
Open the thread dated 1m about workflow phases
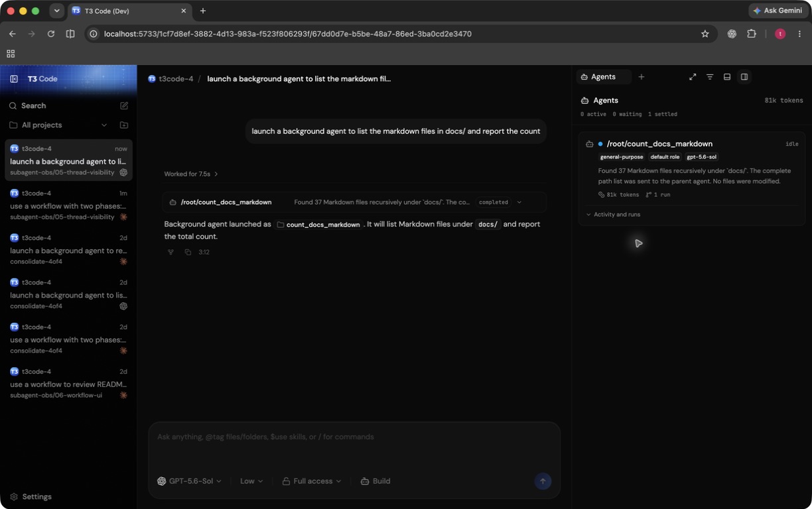[68, 204]
